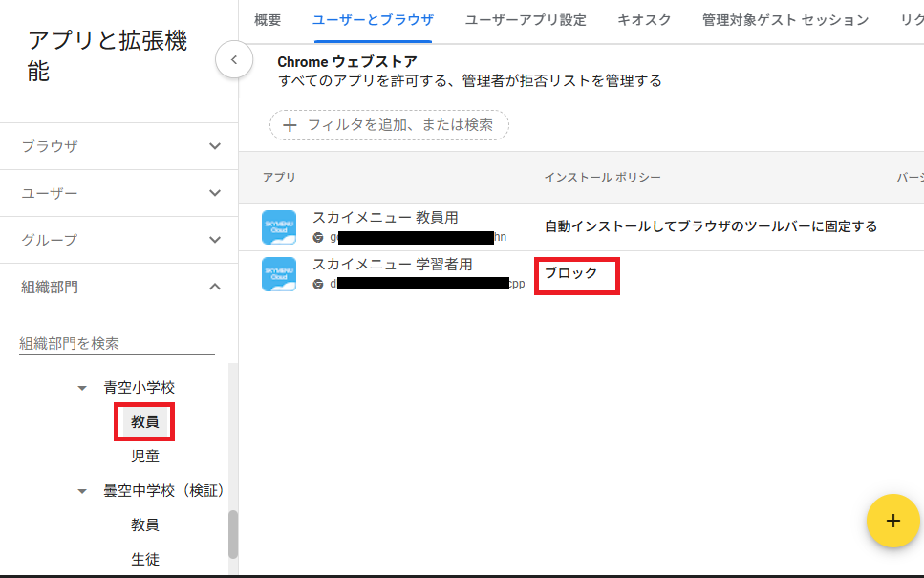Collapse the 青空小学校 tree node
This screenshot has height=578, width=924.
(82, 388)
